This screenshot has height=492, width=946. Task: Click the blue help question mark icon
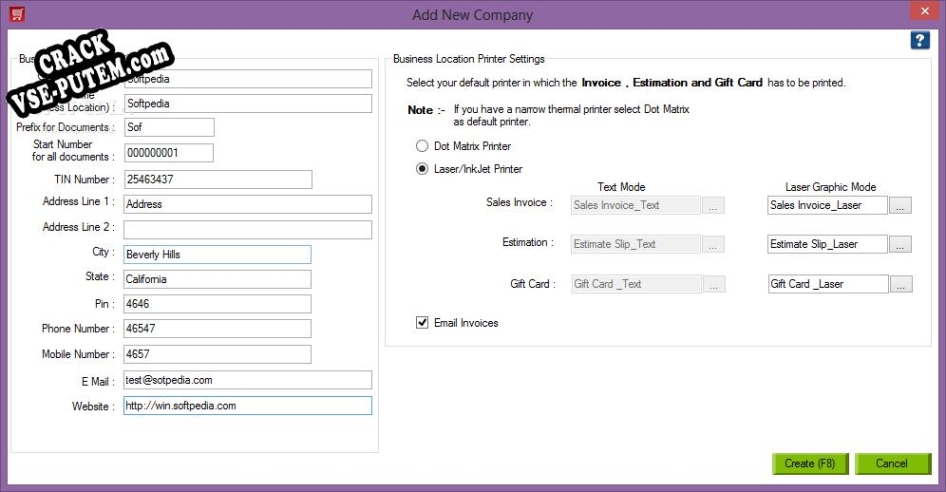pos(920,40)
